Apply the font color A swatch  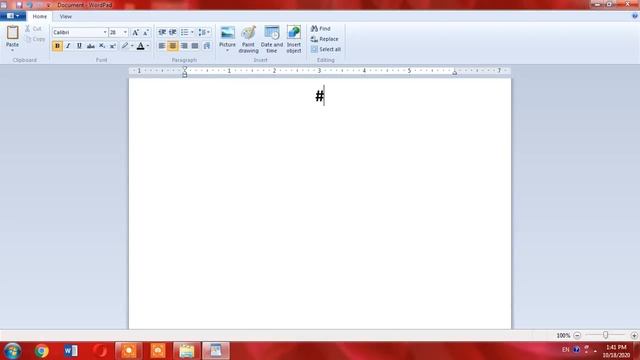[x=140, y=46]
